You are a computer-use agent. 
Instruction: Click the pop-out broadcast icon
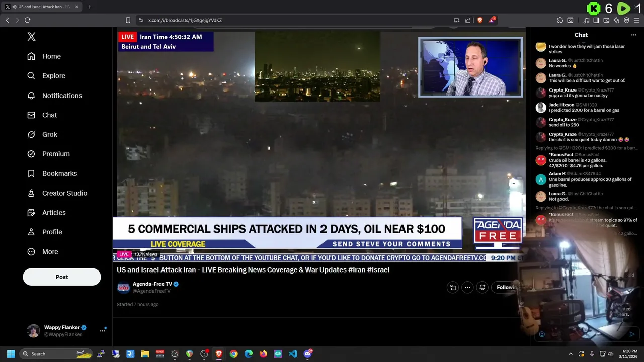[x=453, y=287]
